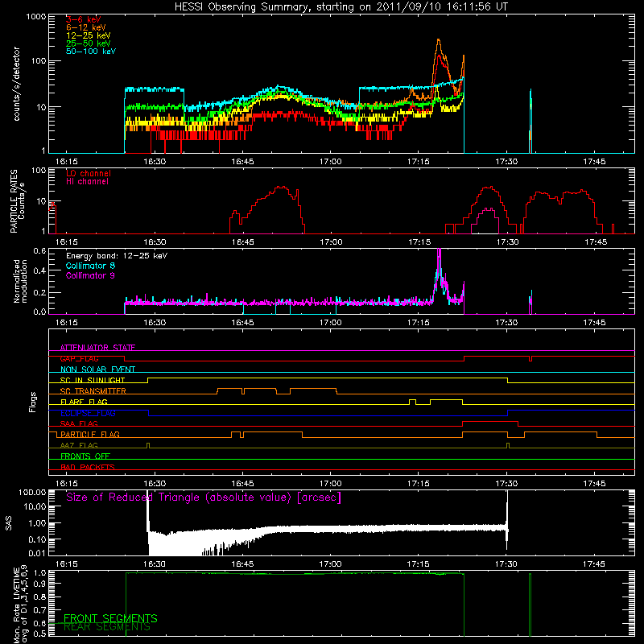Select the 3-6 keV legend label
This screenshot has height=644, width=644.
84,19
